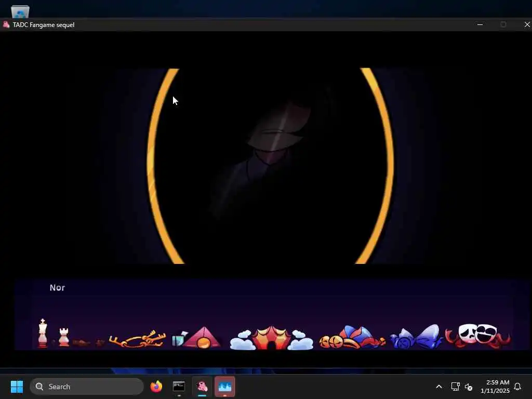Click the muted volume tray icon
The width and height of the screenshot is (532, 399).
(469, 387)
